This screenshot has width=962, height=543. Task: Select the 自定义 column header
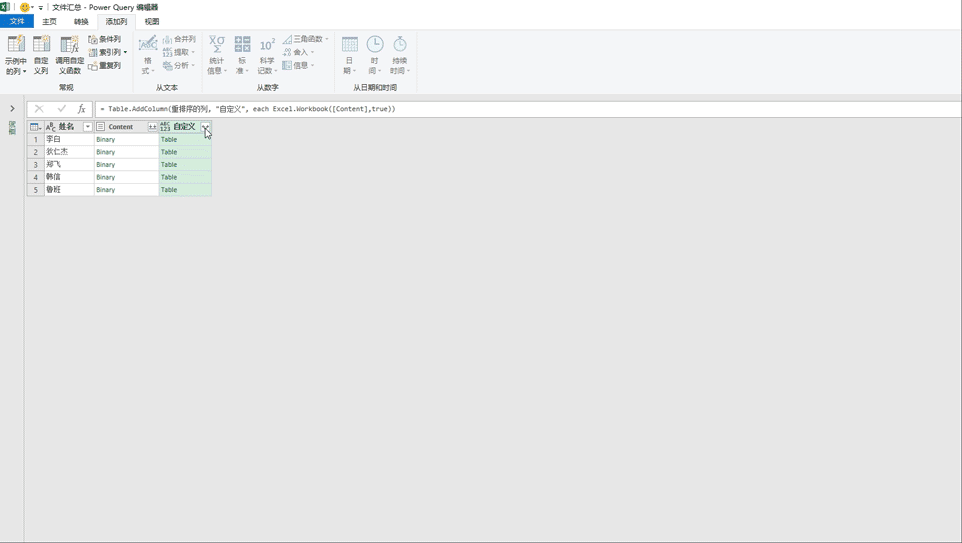point(185,127)
